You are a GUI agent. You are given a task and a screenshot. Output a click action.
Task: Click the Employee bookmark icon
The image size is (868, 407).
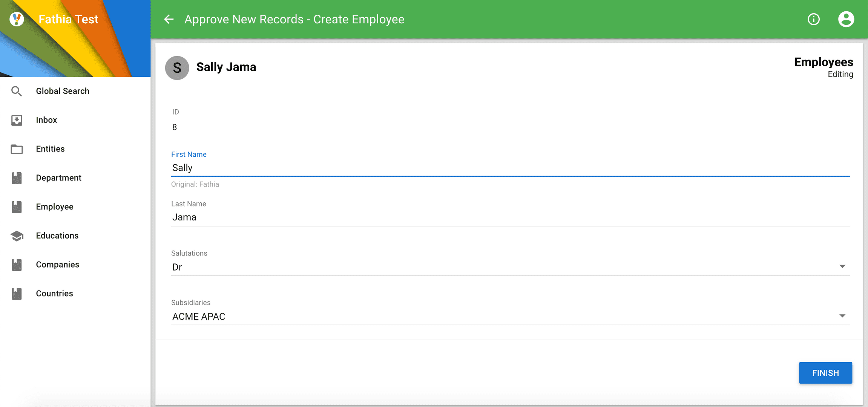17,207
